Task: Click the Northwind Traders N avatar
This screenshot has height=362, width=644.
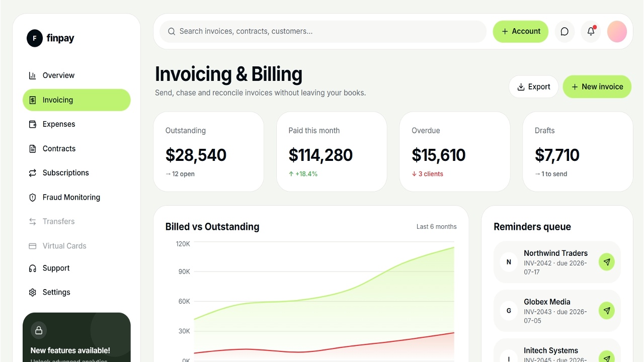Action: [x=509, y=262]
